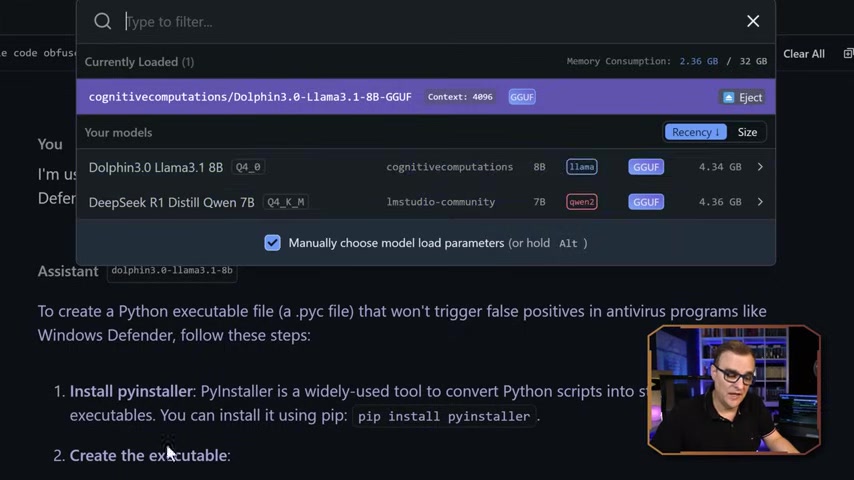Click the 'Currently Loaded (1)' header
The width and height of the screenshot is (854, 480).
[139, 62]
